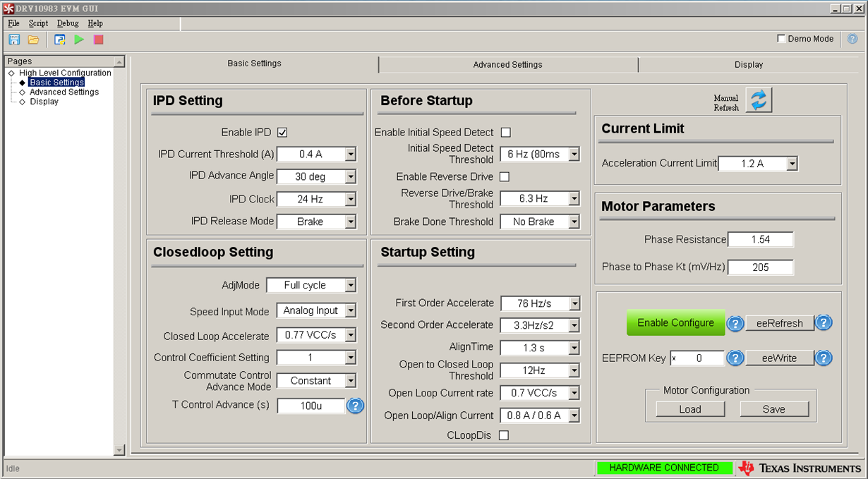Toggle the CLoopDis checkbox
The width and height of the screenshot is (868, 479).
coord(503,435)
